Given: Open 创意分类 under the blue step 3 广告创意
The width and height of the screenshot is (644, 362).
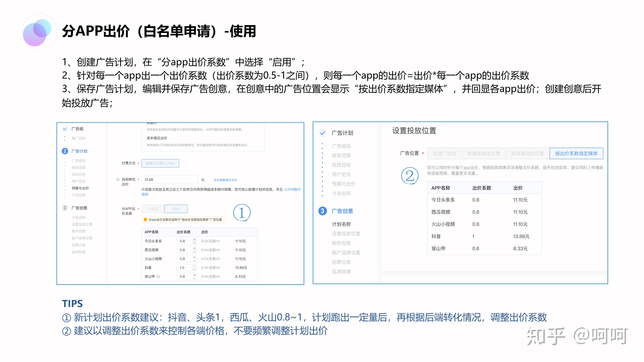Looking at the screenshot, I should pyautogui.click(x=341, y=262).
